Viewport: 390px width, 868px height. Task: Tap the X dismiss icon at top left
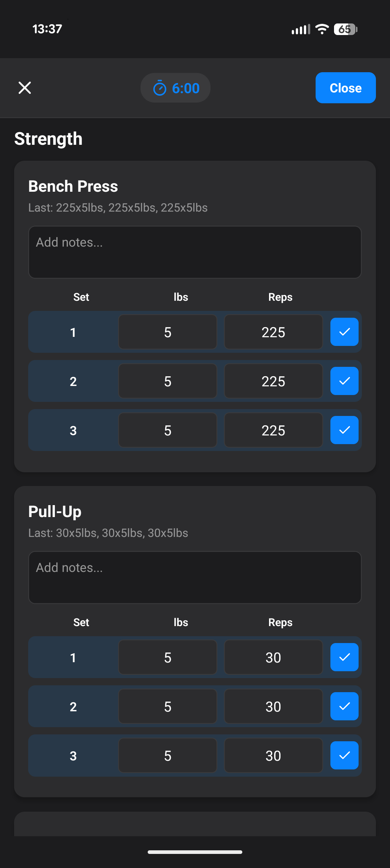pyautogui.click(x=25, y=88)
